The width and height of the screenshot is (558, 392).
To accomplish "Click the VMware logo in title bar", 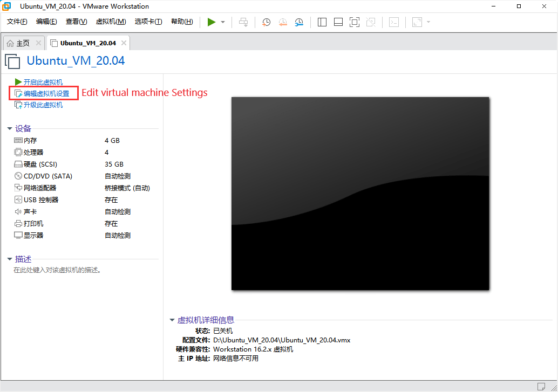I will coord(6,6).
